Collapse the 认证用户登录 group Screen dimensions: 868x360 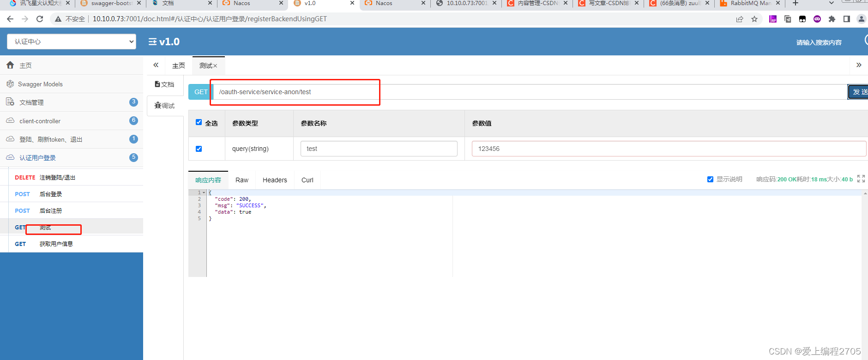tap(72, 157)
